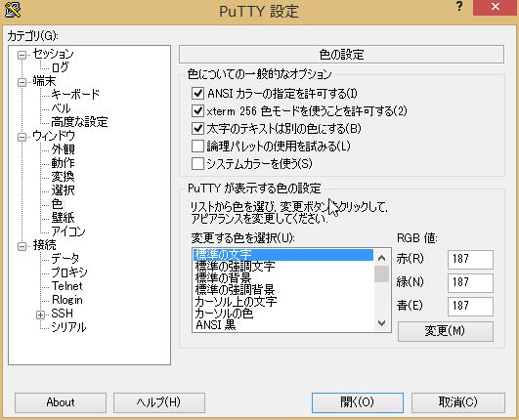Click the ヘルプ(H) button
The image size is (519, 420).
coord(159,402)
